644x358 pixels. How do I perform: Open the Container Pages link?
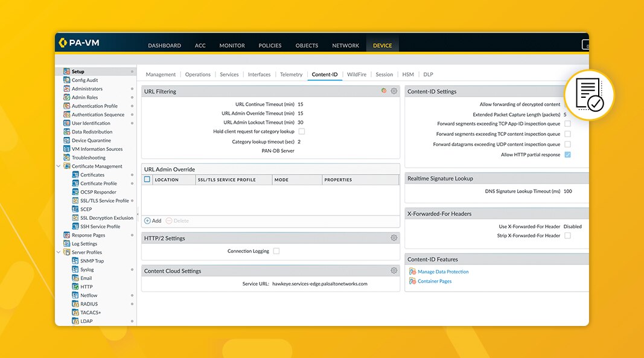click(x=435, y=281)
